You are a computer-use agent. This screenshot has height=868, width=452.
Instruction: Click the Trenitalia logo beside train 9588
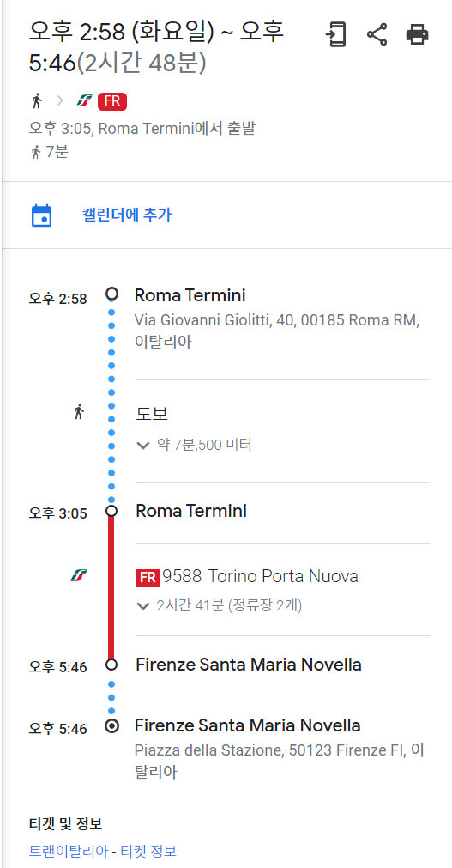pyautogui.click(x=79, y=576)
